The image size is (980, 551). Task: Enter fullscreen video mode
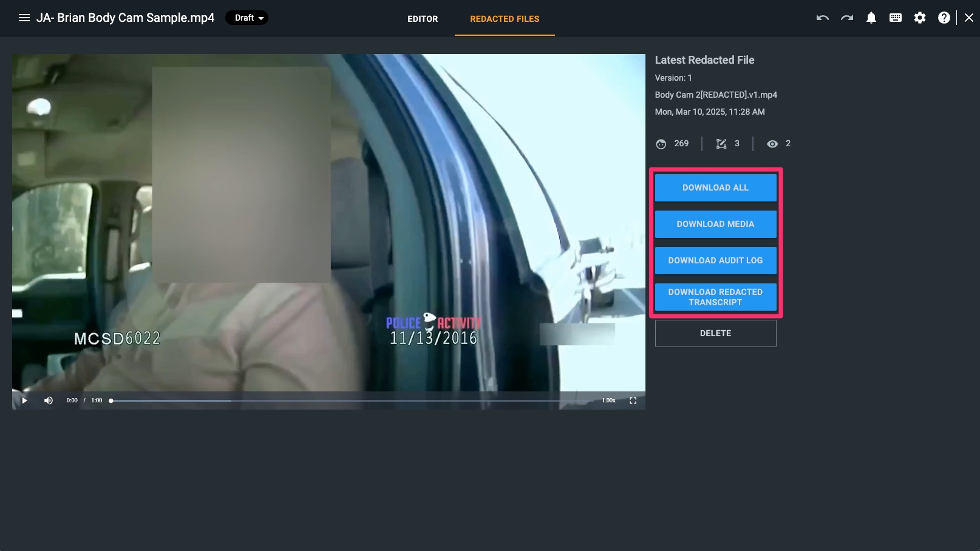click(x=633, y=401)
